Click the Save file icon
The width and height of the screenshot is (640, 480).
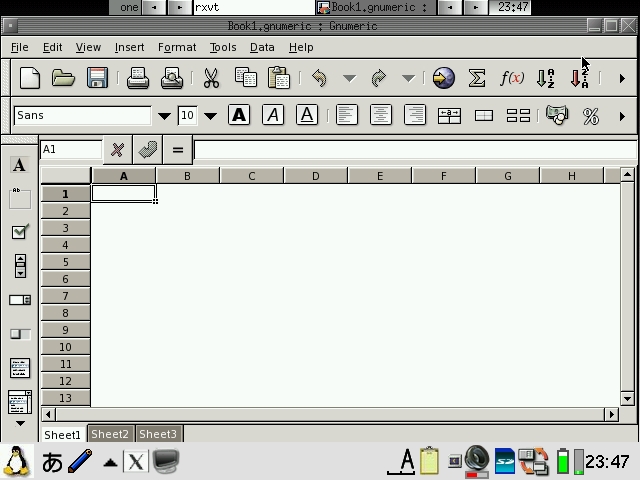[97, 78]
